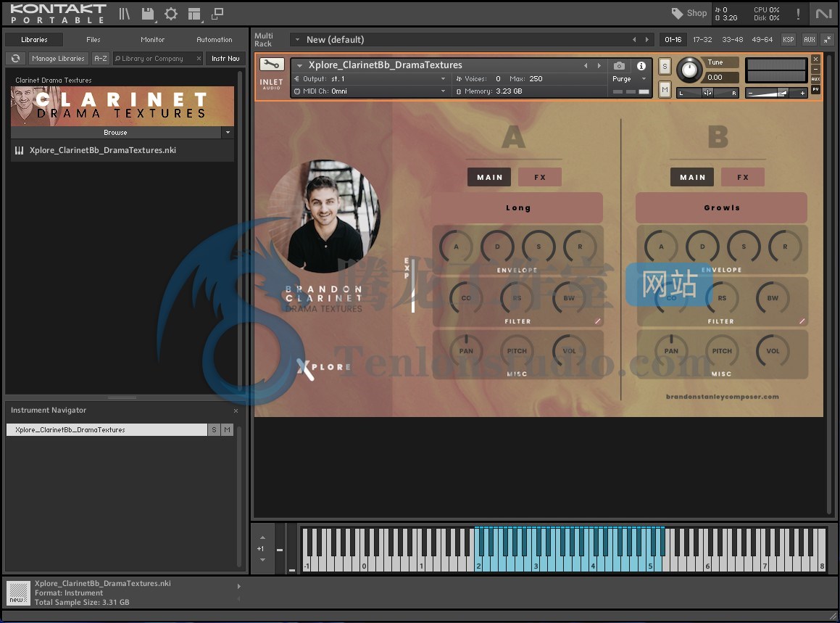The width and height of the screenshot is (840, 623).
Task: Open FX tab in section A
Action: pyautogui.click(x=540, y=177)
